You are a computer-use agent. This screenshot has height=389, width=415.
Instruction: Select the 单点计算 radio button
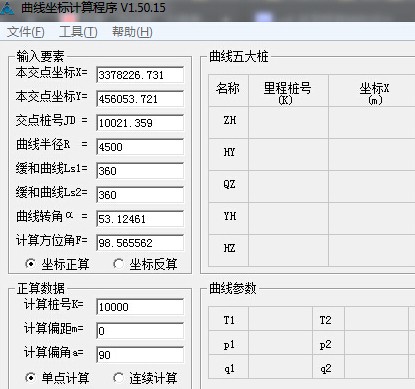[x=57, y=378]
